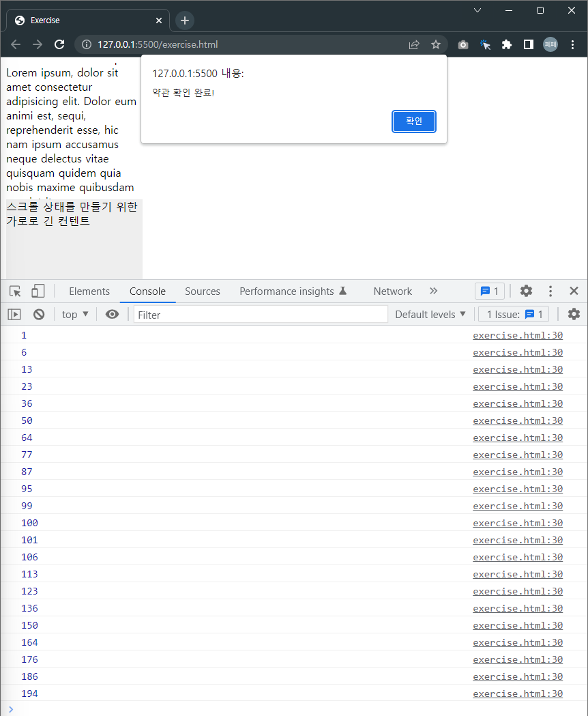The height and width of the screenshot is (716, 588).
Task: Click the console Filter input field
Action: tap(259, 314)
